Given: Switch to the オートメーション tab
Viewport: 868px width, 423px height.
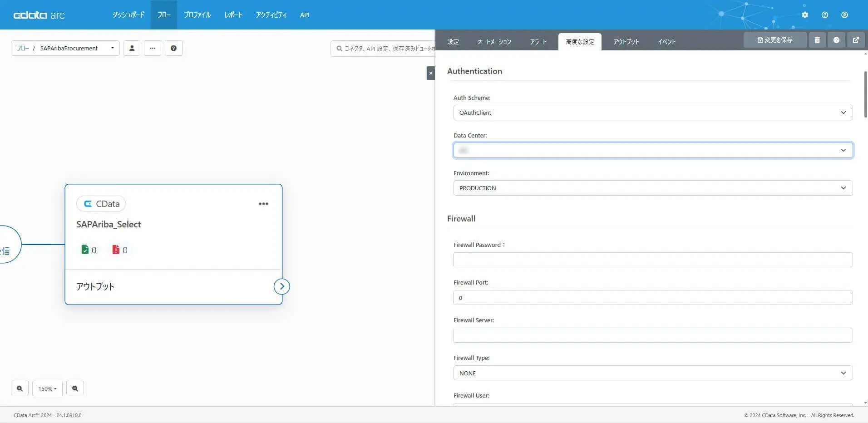Looking at the screenshot, I should 494,42.
